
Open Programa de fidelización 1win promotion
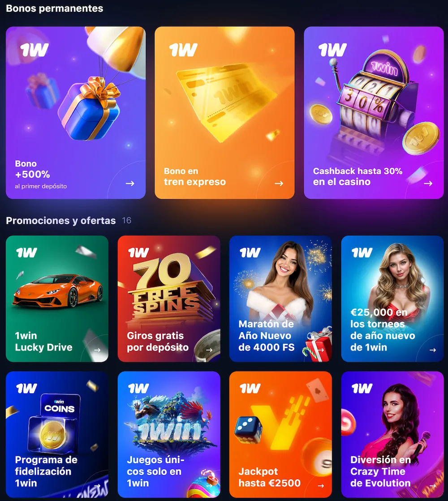click(x=57, y=435)
